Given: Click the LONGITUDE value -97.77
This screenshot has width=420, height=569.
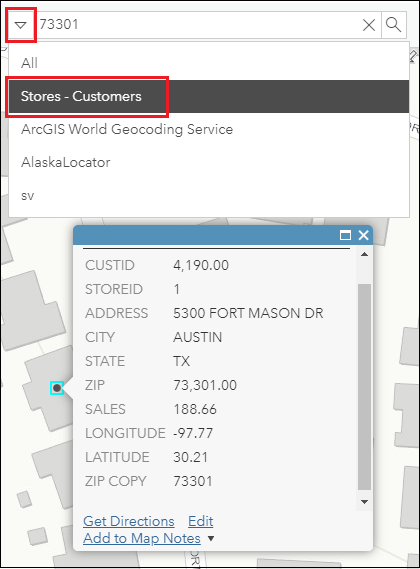Looking at the screenshot, I should pyautogui.click(x=193, y=433).
